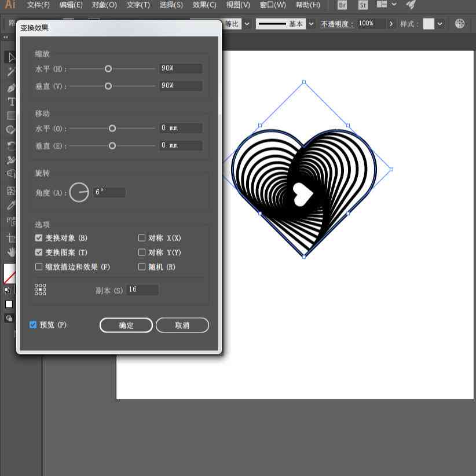Open Adobe Bridge via Br icon
This screenshot has height=476, width=476.
tap(342, 5)
